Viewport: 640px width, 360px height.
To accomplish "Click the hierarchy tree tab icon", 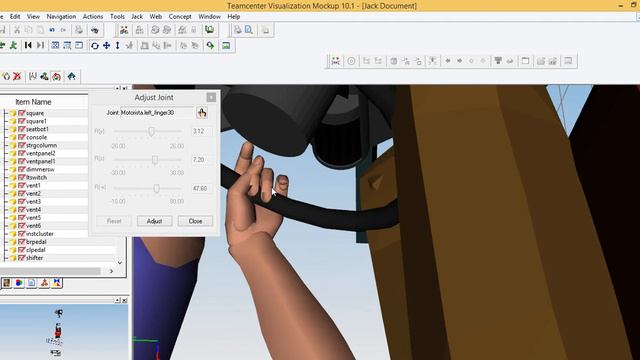I will pos(44,282).
